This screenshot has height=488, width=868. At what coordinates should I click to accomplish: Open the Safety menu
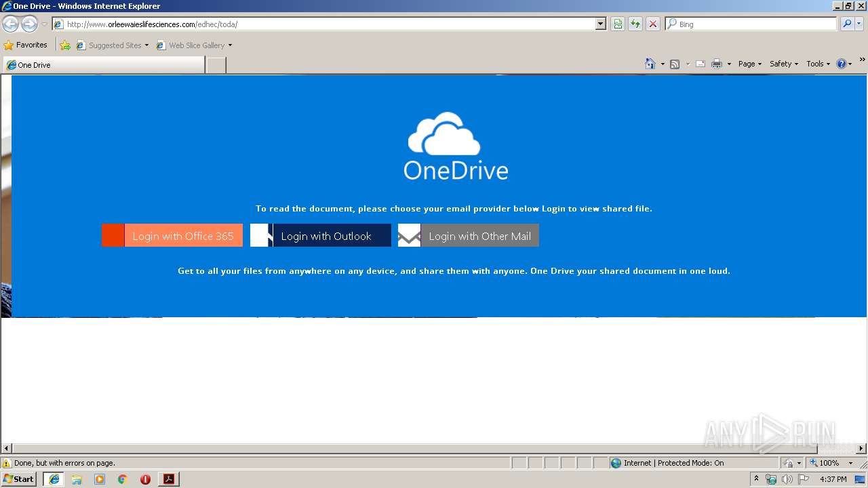[784, 64]
